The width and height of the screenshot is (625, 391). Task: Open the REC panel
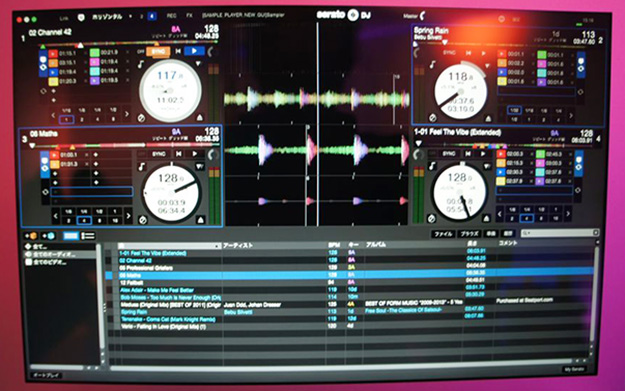pos(171,16)
